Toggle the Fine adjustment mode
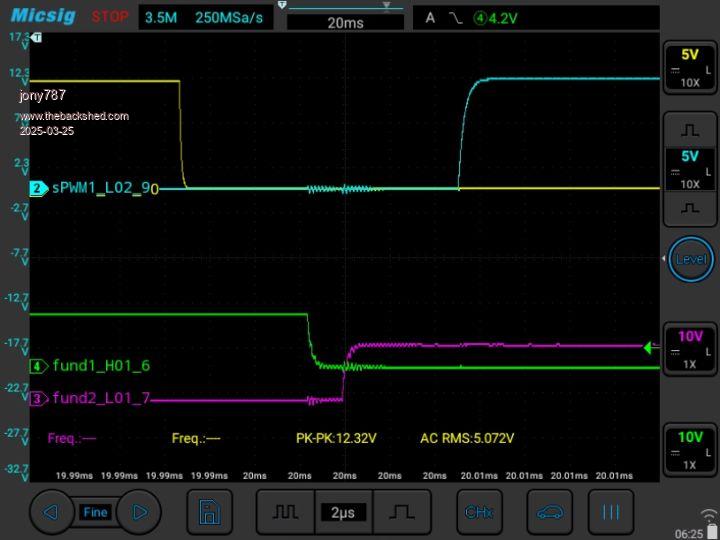The width and height of the screenshot is (720, 540). click(x=95, y=512)
